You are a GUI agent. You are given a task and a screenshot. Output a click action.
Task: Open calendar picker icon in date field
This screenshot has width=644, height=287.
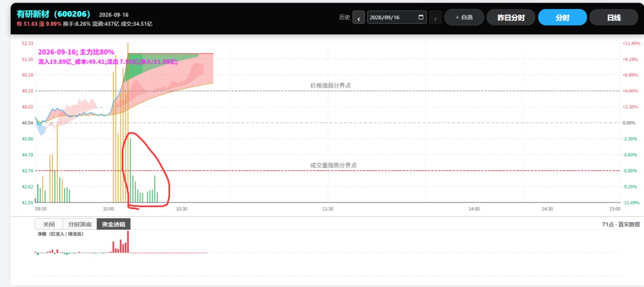pyautogui.click(x=421, y=17)
